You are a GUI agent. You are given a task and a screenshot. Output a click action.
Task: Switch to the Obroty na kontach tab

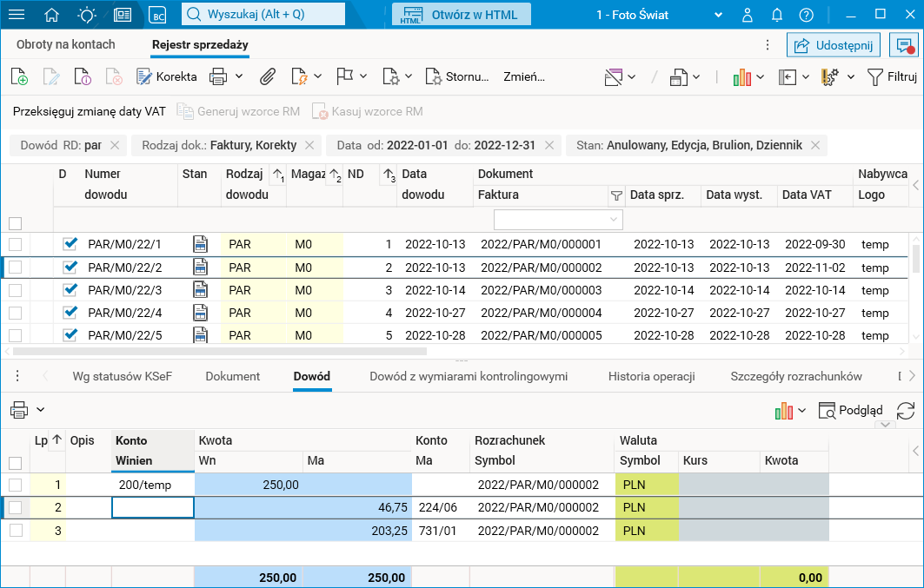click(x=65, y=44)
